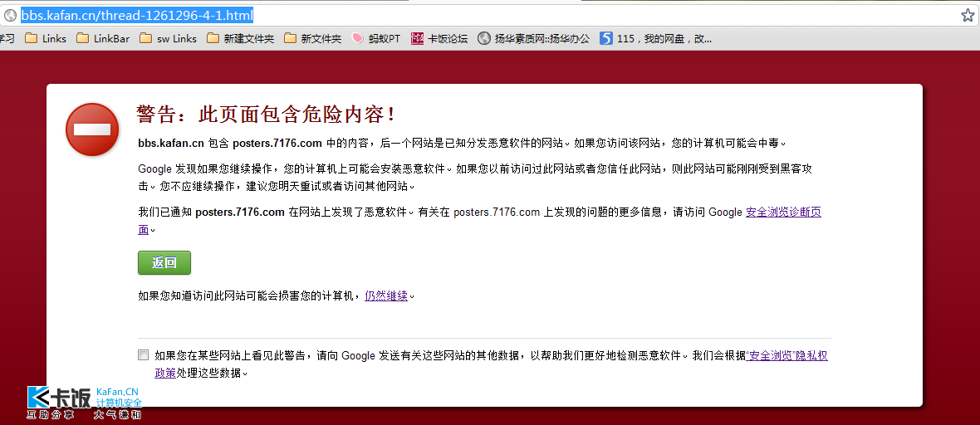The image size is (980, 425).
Task: Open the LinkBar bookmark folder
Action: (102, 39)
